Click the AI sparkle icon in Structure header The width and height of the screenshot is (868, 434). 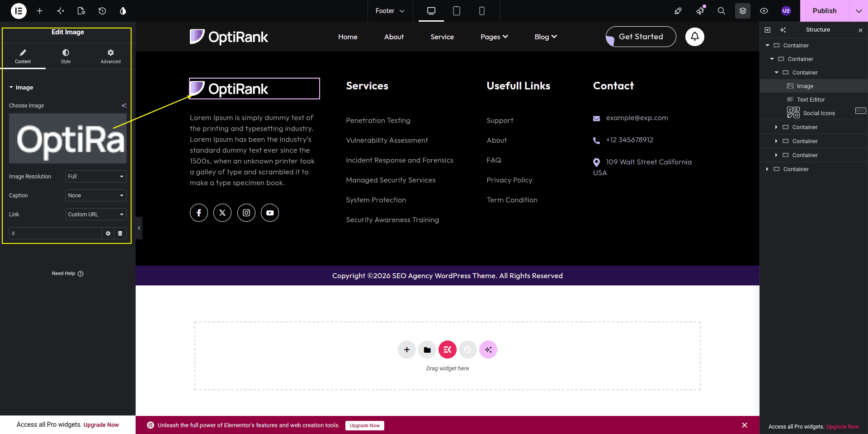tap(783, 30)
